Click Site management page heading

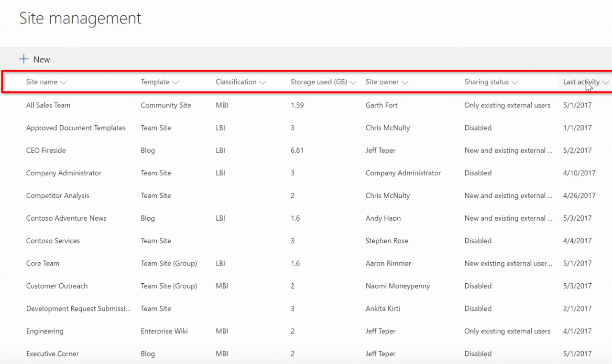[80, 18]
